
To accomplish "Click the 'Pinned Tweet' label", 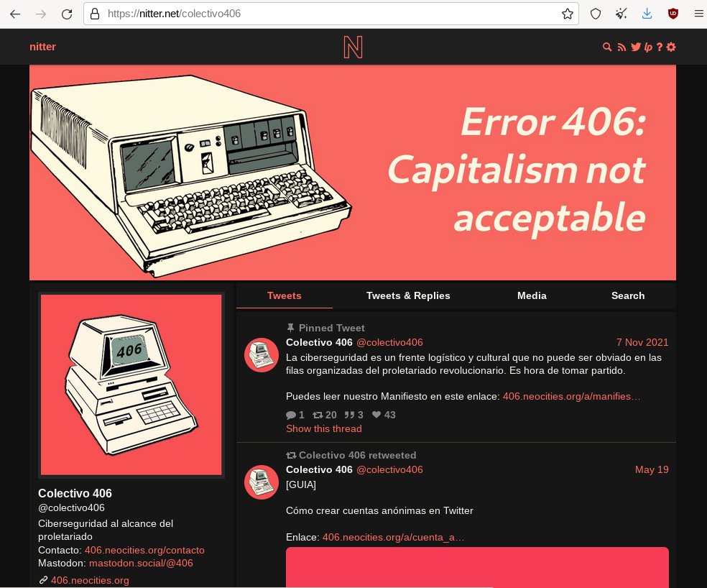I will coord(331,328).
